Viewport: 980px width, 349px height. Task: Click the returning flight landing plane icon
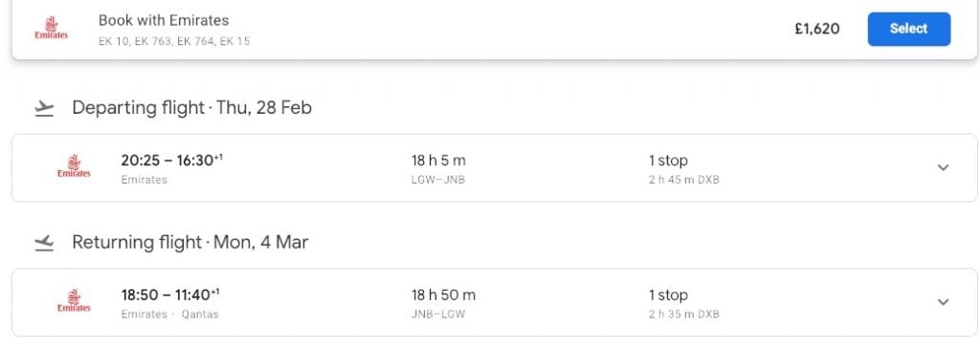[x=44, y=243]
